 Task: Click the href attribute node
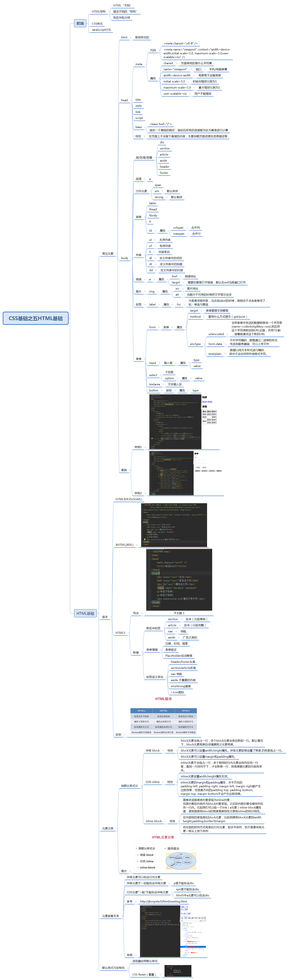(x=175, y=276)
